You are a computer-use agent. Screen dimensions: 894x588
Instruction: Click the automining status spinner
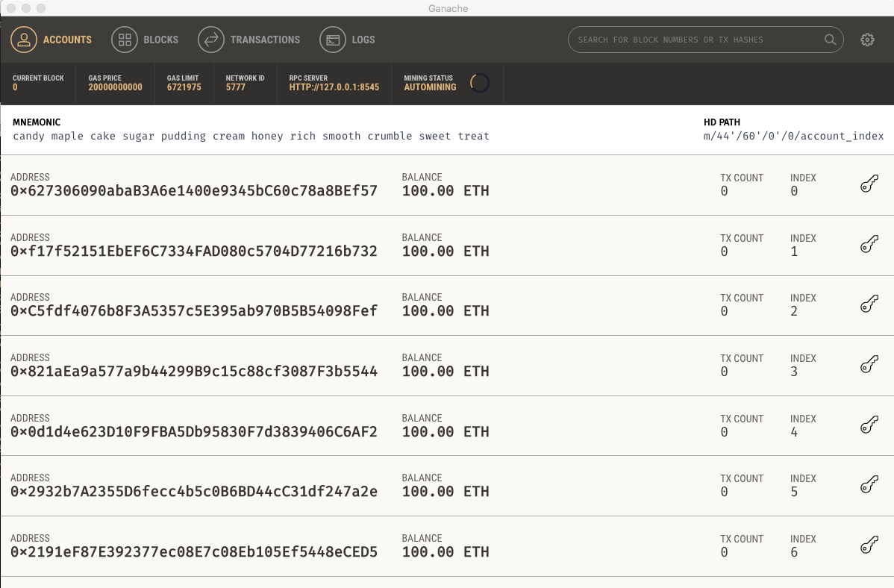480,83
